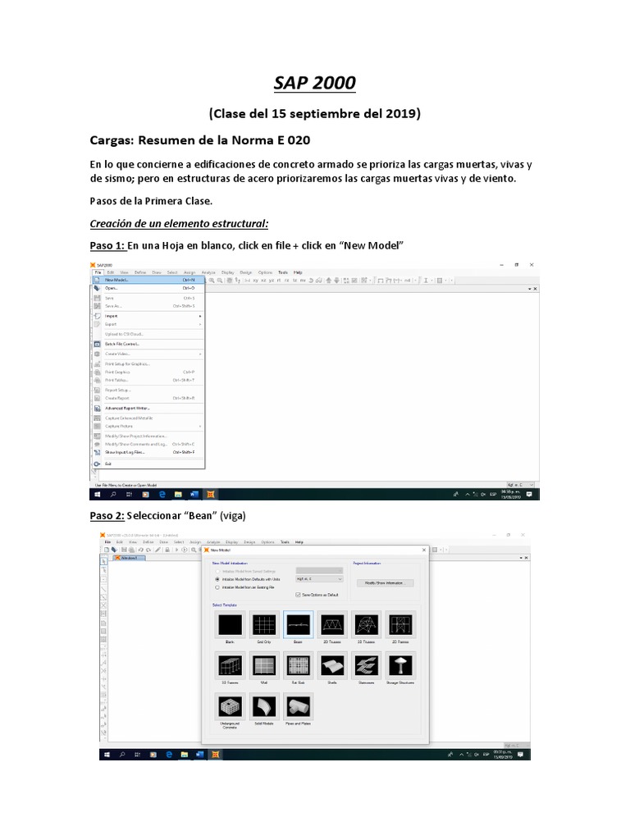Select Initialize Model from an Existing File

pyautogui.click(x=217, y=587)
